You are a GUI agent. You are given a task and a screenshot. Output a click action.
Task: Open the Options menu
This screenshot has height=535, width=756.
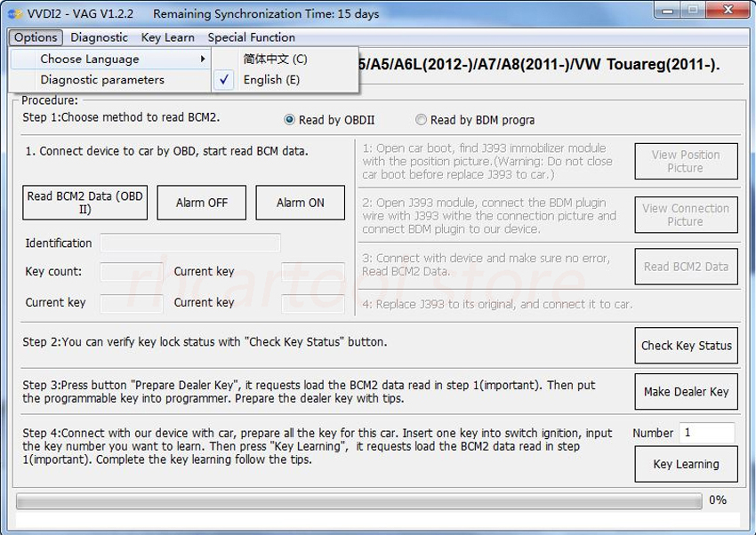point(36,37)
